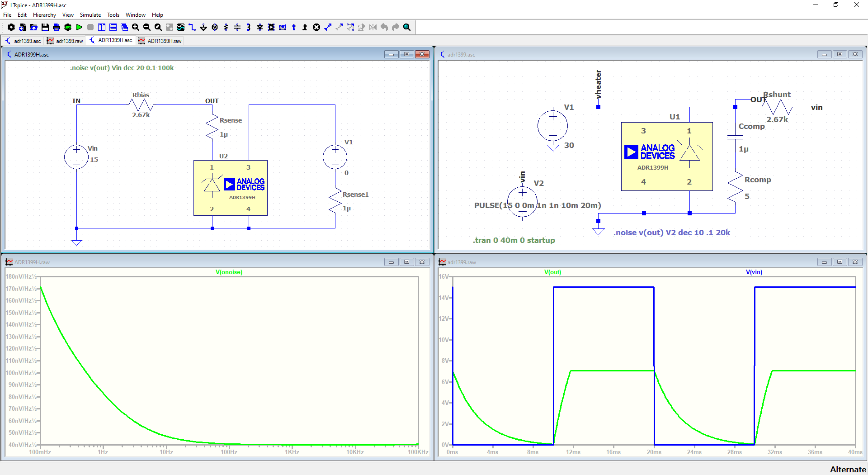Maximize the ADR1399H.raw plot window
868x475 pixels.
point(406,262)
